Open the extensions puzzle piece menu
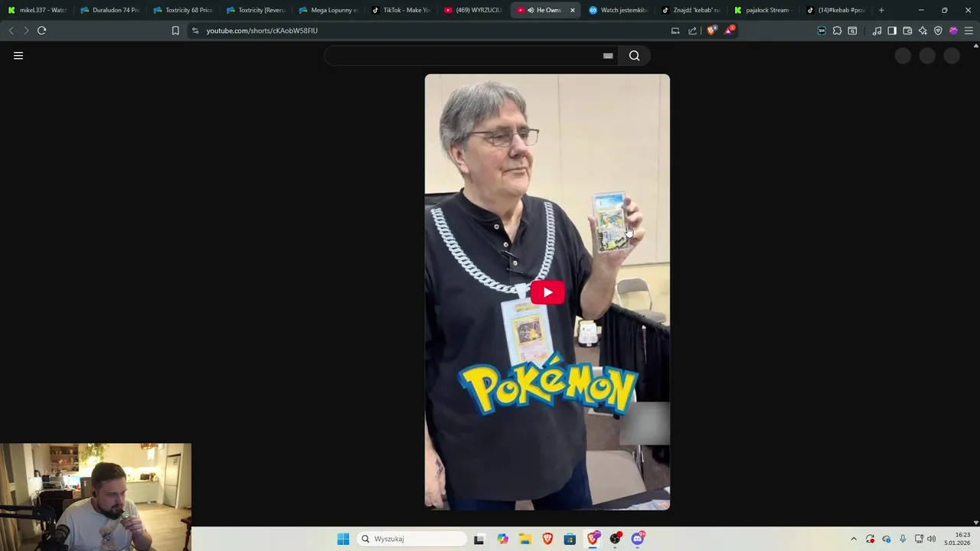This screenshot has height=551, width=980. point(837,31)
